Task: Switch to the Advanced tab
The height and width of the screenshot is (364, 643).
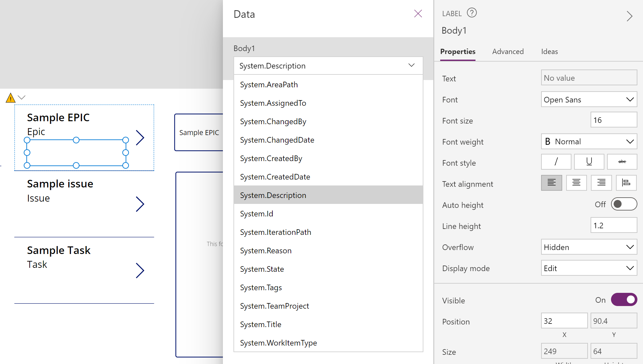Action: click(507, 52)
